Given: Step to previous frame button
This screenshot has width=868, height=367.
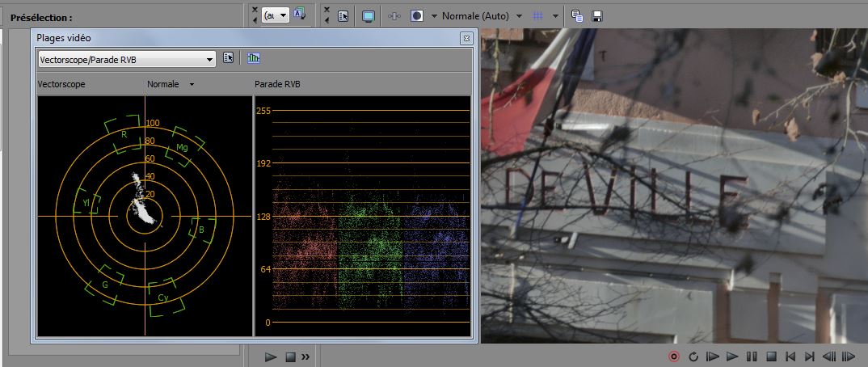Looking at the screenshot, I should 828,356.
